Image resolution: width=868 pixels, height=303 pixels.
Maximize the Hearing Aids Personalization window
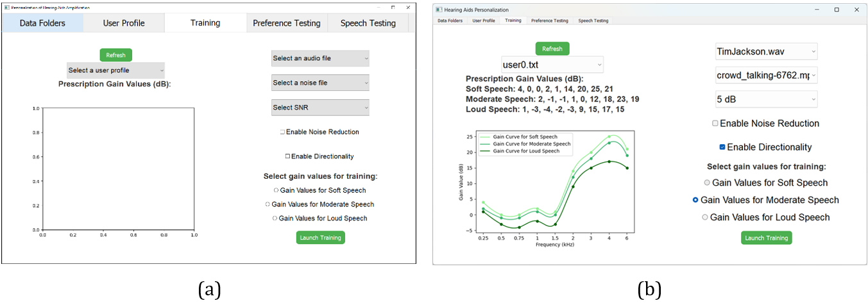(x=837, y=10)
